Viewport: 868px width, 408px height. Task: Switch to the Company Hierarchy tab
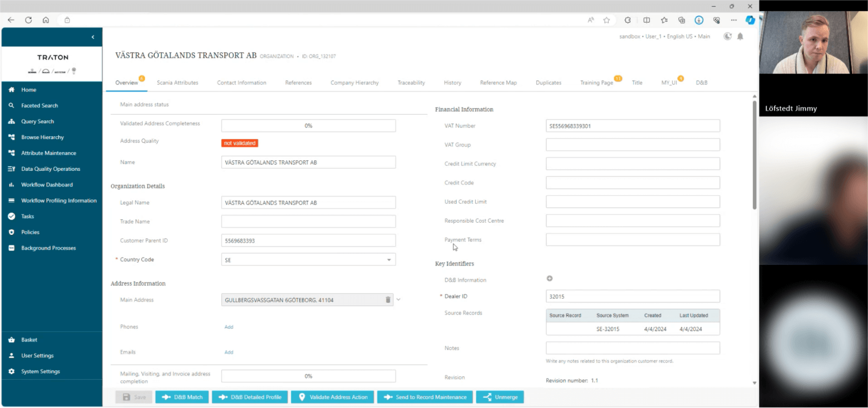(354, 83)
